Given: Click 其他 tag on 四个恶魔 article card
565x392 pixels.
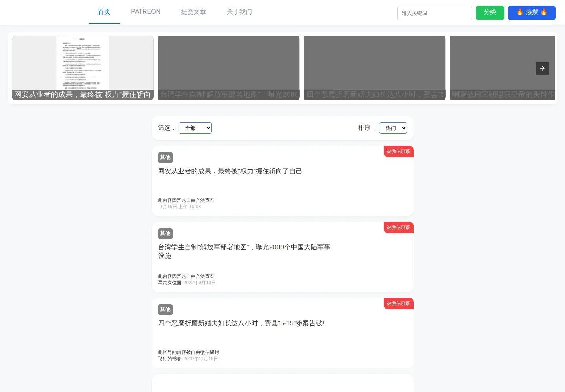Looking at the screenshot, I should (165, 310).
